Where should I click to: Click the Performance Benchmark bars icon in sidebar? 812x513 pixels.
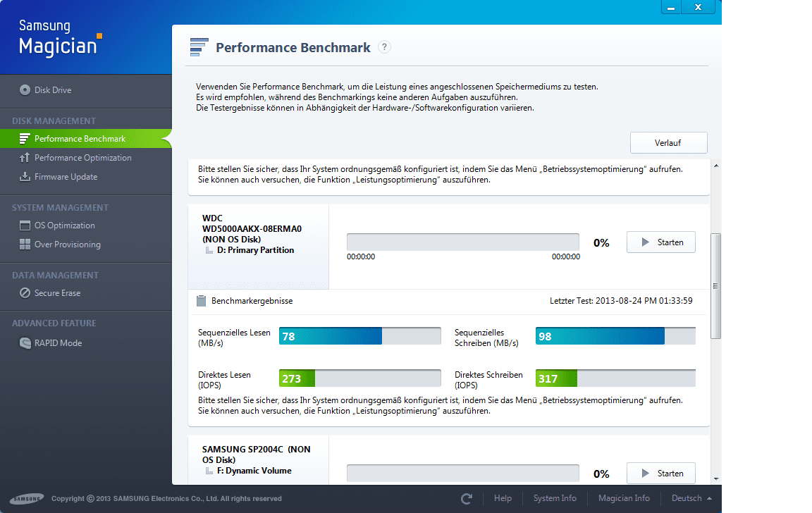coord(25,139)
